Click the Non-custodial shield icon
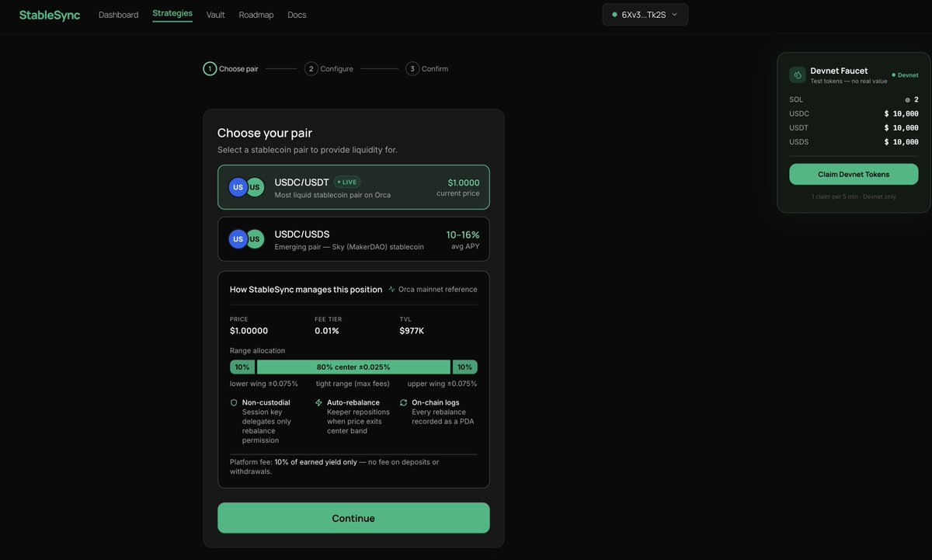The image size is (932, 560). coord(234,402)
